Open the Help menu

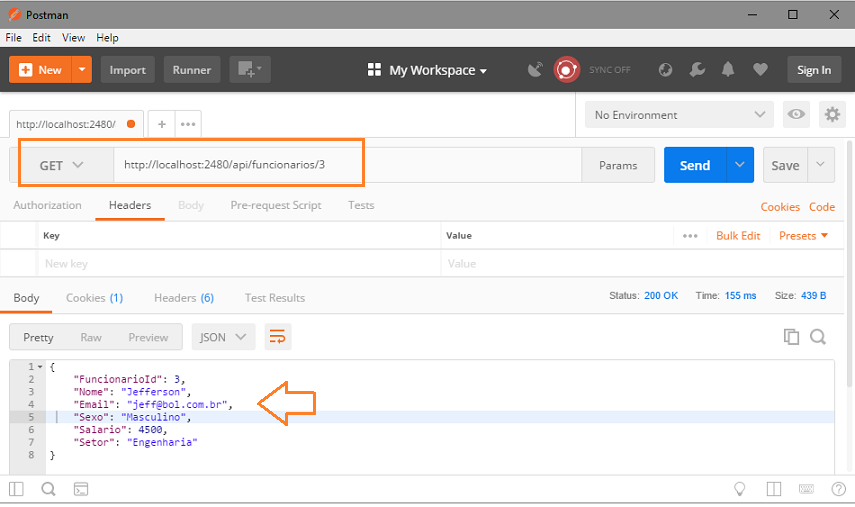tap(107, 38)
